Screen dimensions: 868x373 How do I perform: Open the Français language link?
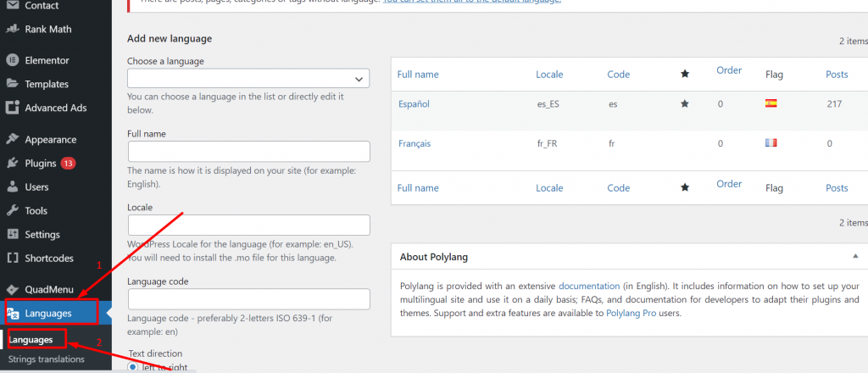(x=414, y=143)
